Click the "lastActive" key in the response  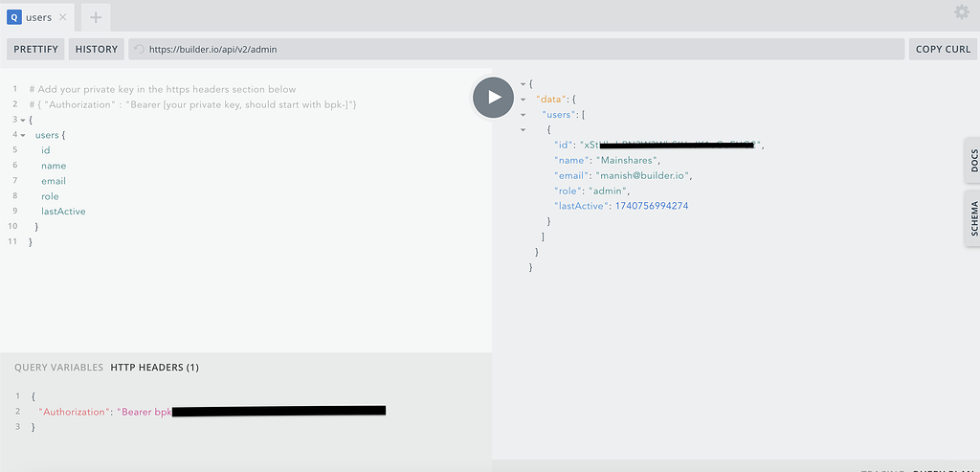pyautogui.click(x=582, y=206)
